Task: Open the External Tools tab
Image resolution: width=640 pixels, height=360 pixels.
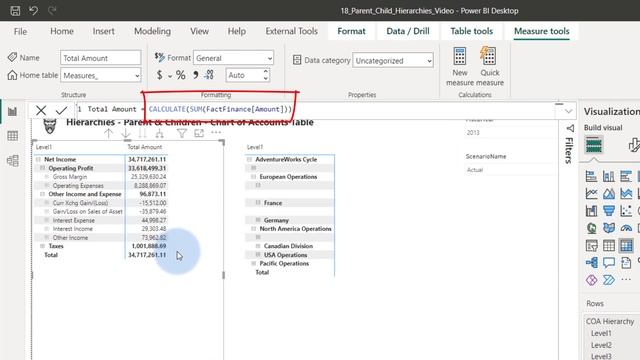Action: 291,31
